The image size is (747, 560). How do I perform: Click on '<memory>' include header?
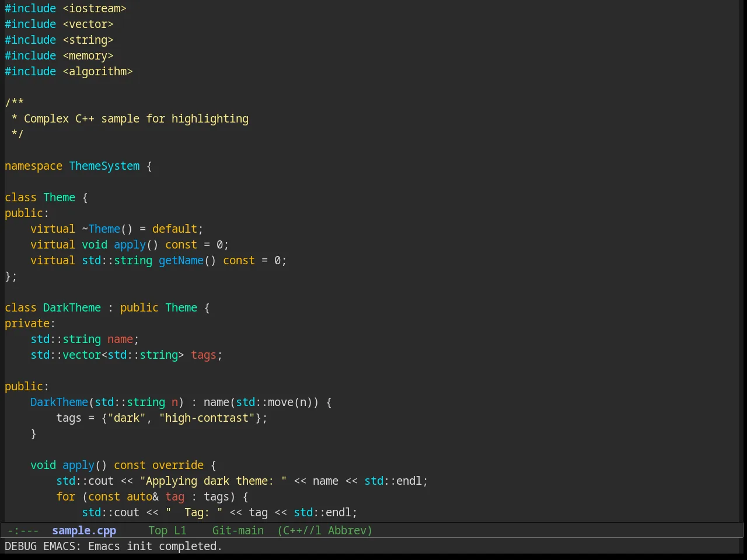point(88,55)
